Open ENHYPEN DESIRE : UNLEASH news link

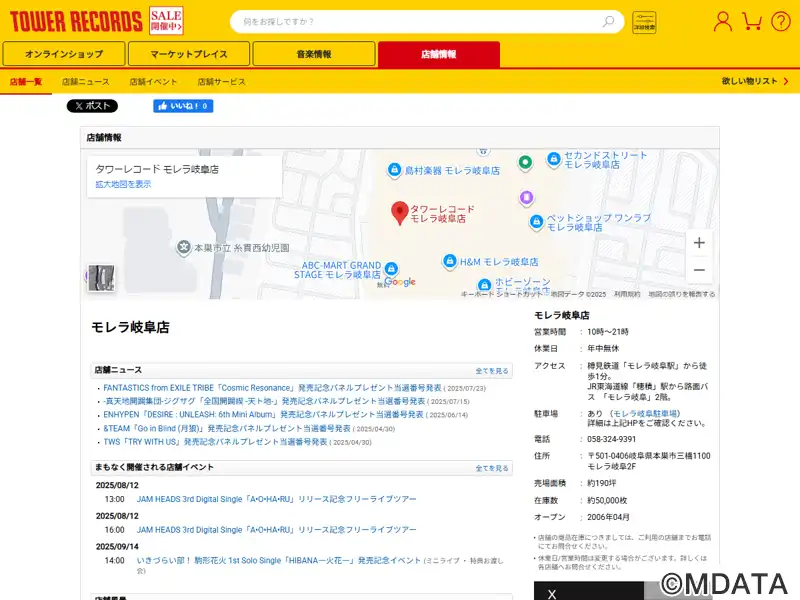click(x=263, y=414)
